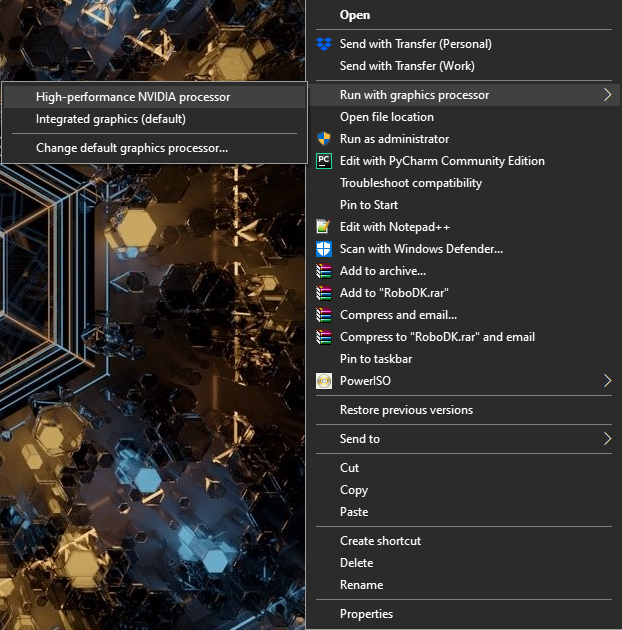Select Create shortcut from the menu
622x630 pixels.
click(x=380, y=541)
